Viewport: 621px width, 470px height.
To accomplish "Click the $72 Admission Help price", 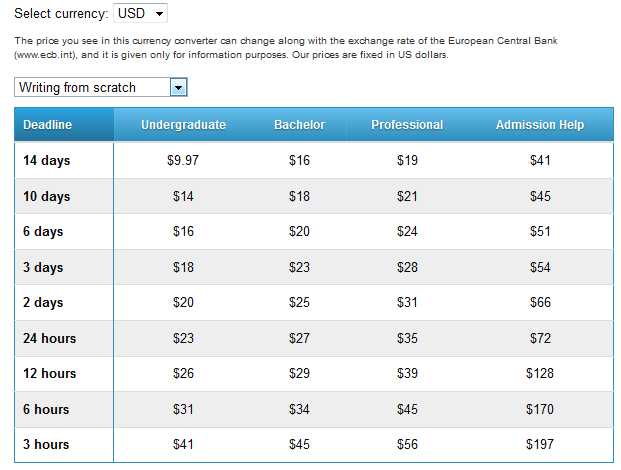I will pyautogui.click(x=540, y=338).
